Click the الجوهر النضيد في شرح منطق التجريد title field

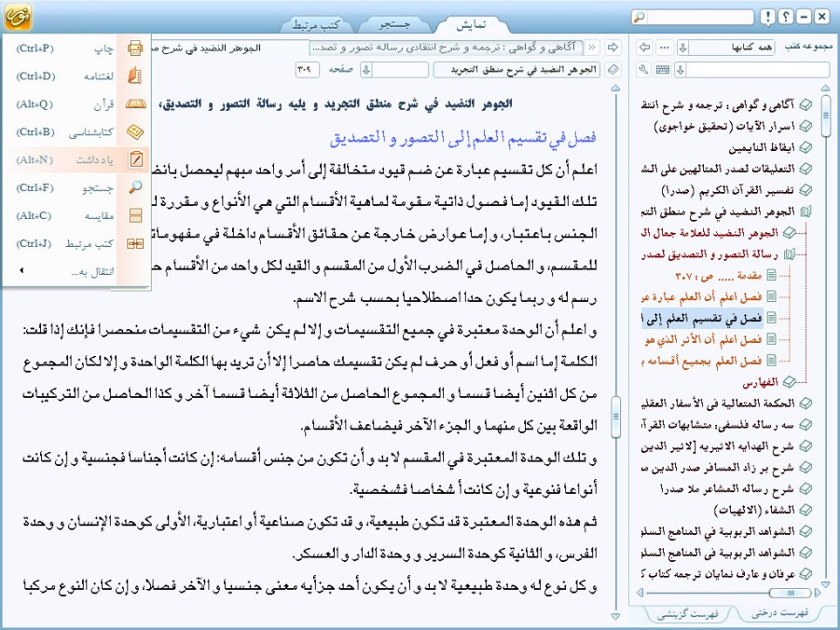[x=517, y=70]
